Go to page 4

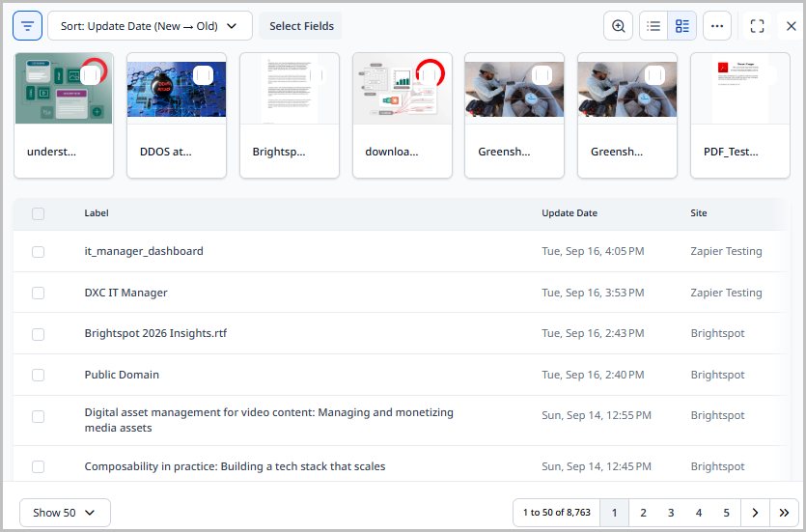pyautogui.click(x=698, y=513)
